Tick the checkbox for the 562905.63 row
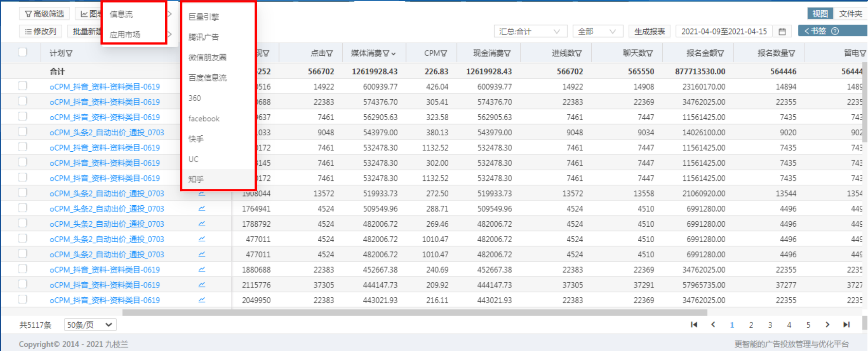Viewport: 868px width, 351px height. [x=23, y=116]
